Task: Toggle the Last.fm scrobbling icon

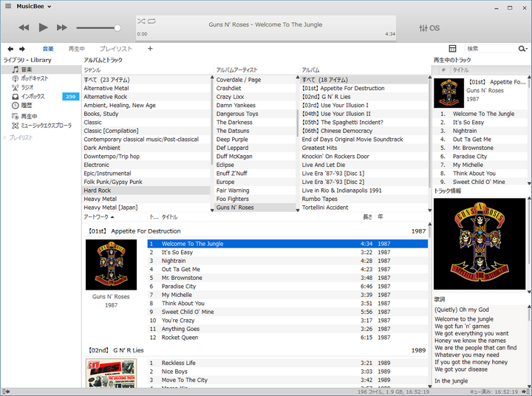Action: tap(434, 28)
